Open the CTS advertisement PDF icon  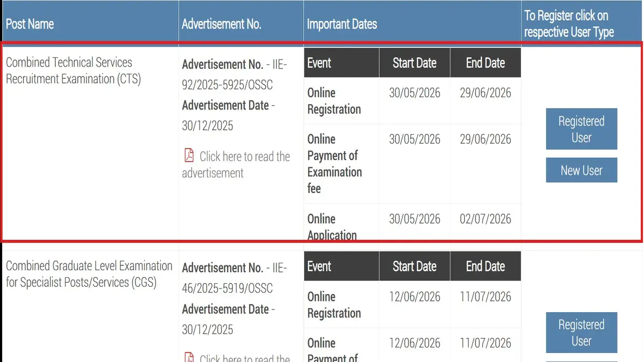(189, 156)
